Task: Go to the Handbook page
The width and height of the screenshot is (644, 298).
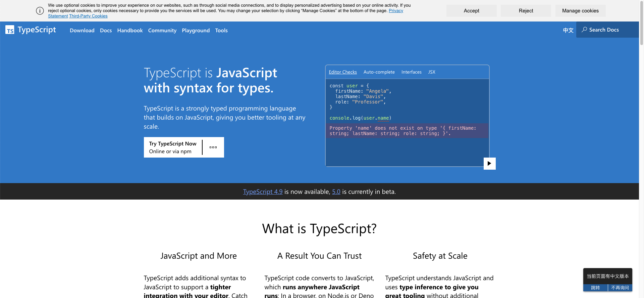Action: [x=130, y=30]
